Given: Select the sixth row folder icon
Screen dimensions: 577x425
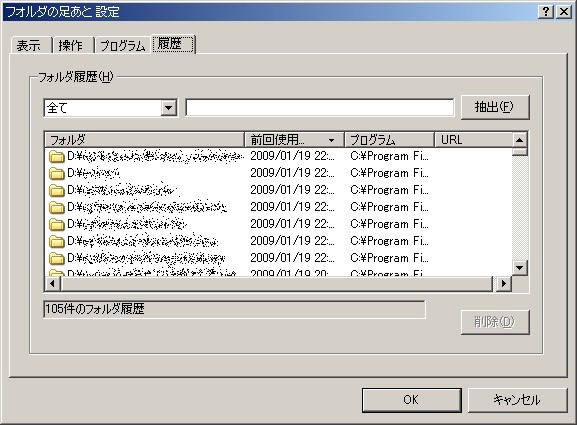Looking at the screenshot, I should (x=57, y=241).
